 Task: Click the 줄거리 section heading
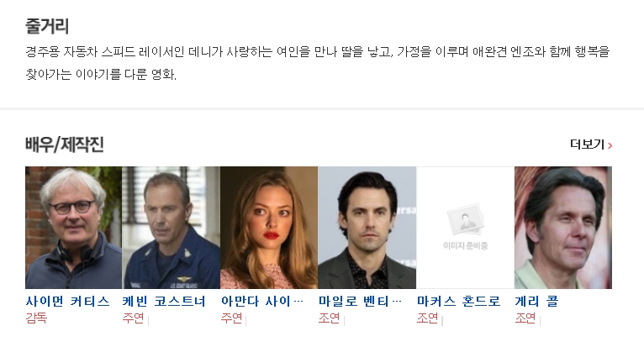pos(47,26)
